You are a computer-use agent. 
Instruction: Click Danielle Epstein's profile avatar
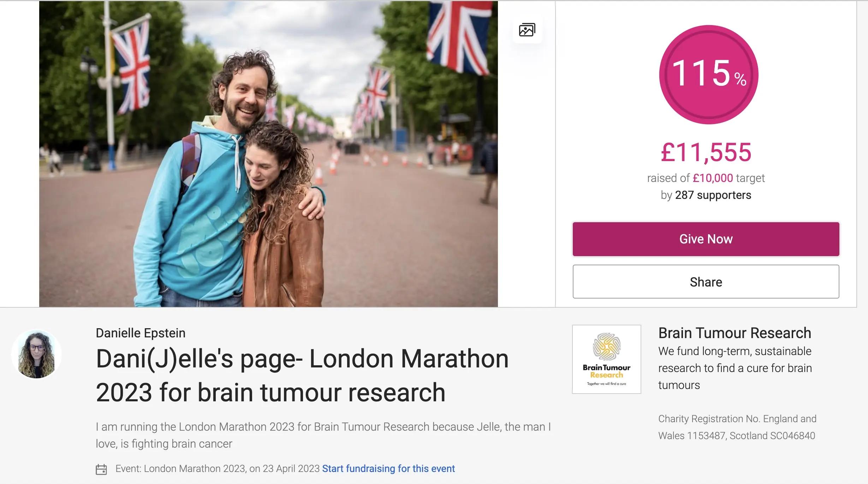coord(37,354)
